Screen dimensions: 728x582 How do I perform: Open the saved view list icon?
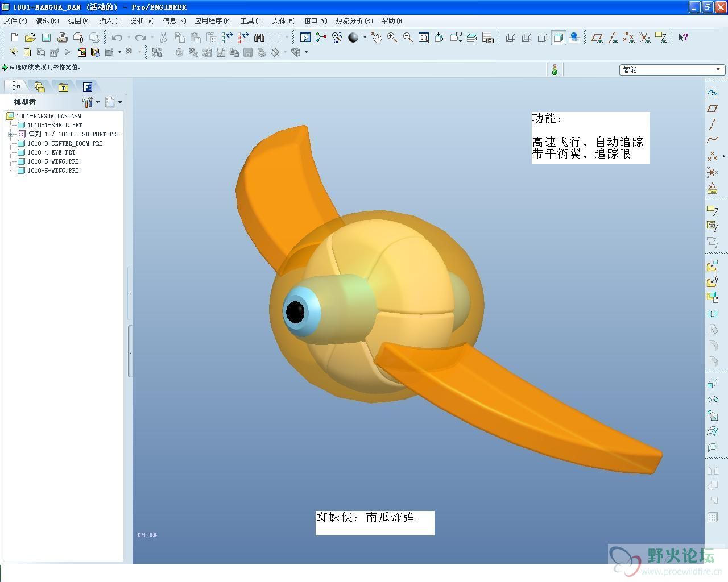456,38
